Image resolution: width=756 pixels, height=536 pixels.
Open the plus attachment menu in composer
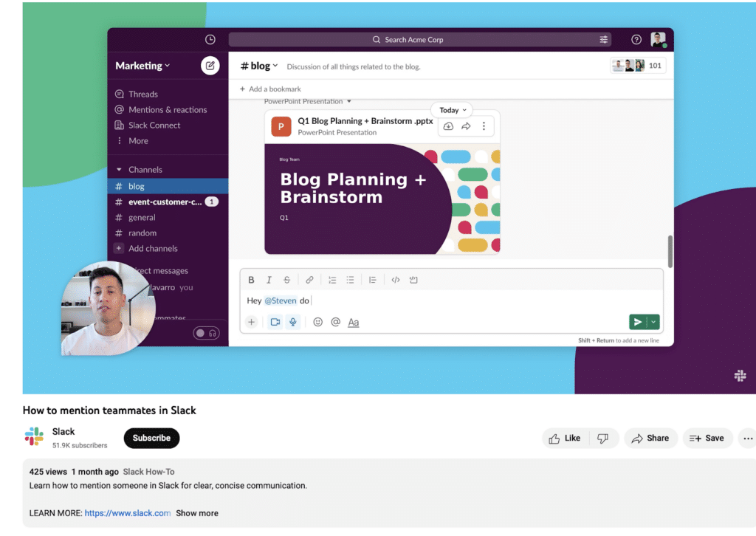pos(251,322)
